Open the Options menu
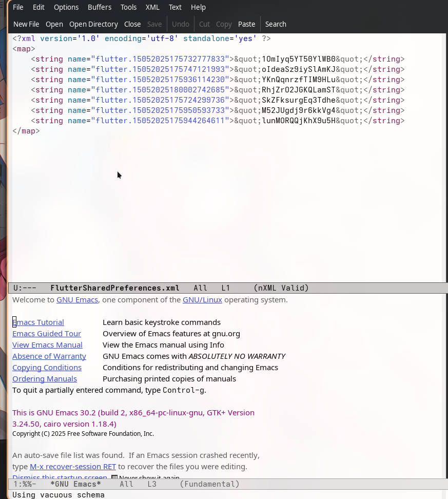This screenshot has height=499, width=448. coord(66,7)
